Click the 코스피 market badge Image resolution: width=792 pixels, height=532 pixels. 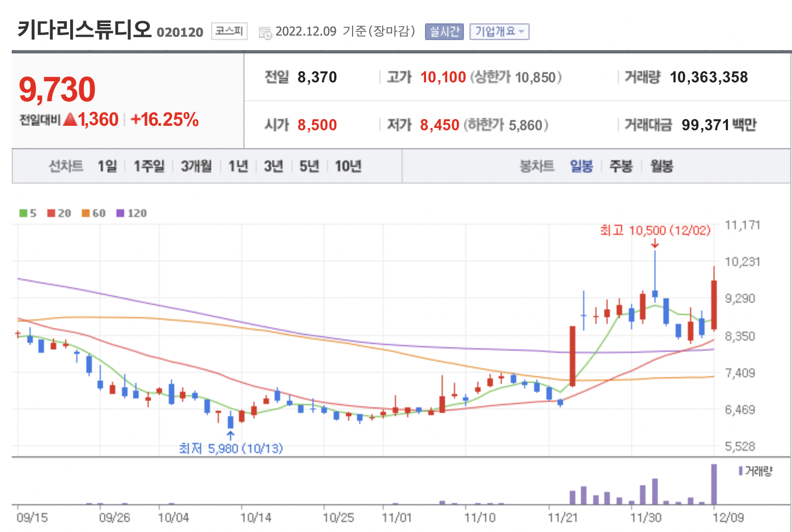[229, 31]
